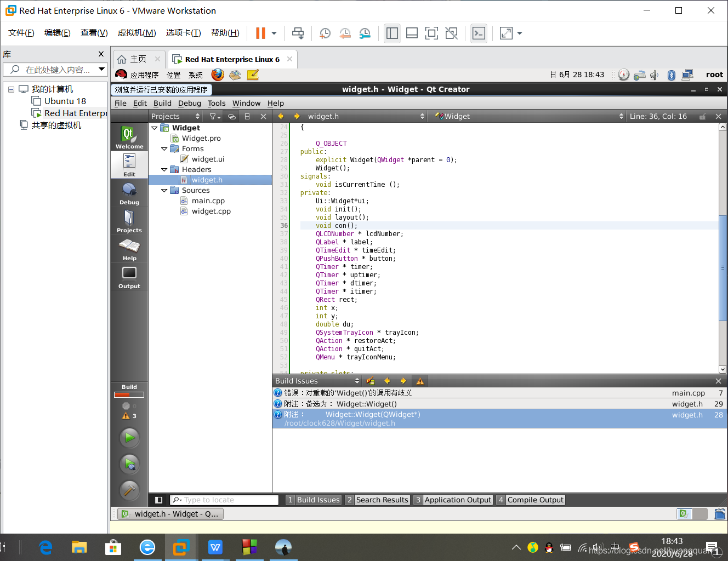
Task: Take a VM snapshot clock icon
Action: click(x=325, y=33)
